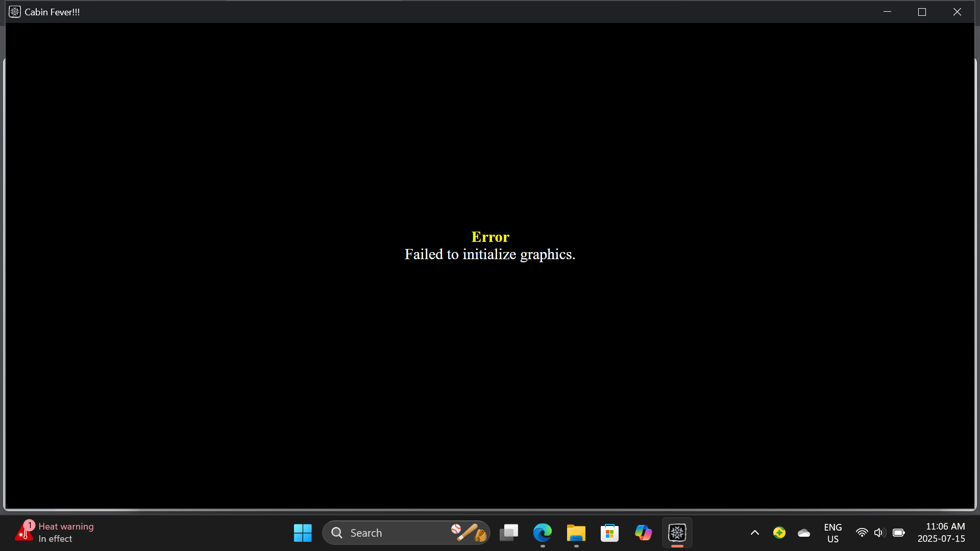The width and height of the screenshot is (980, 551).
Task: Open Task View from the taskbar
Action: pyautogui.click(x=509, y=533)
